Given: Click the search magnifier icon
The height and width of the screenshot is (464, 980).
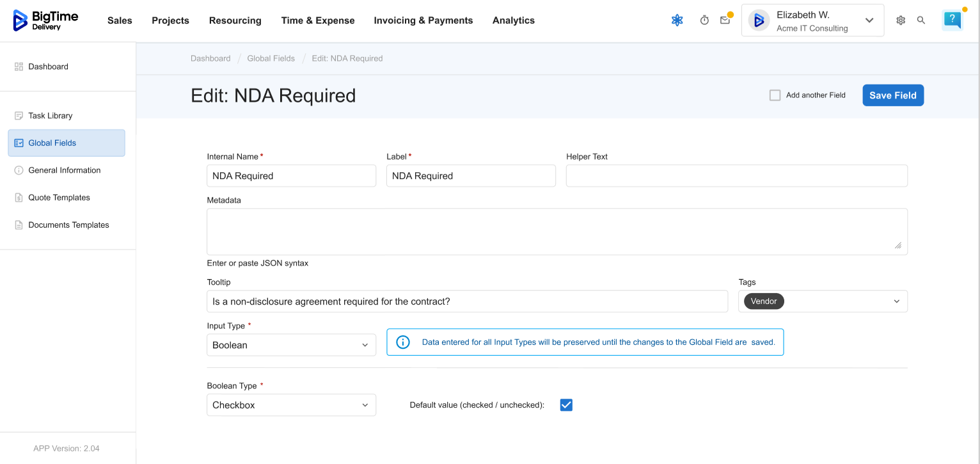Looking at the screenshot, I should [921, 20].
